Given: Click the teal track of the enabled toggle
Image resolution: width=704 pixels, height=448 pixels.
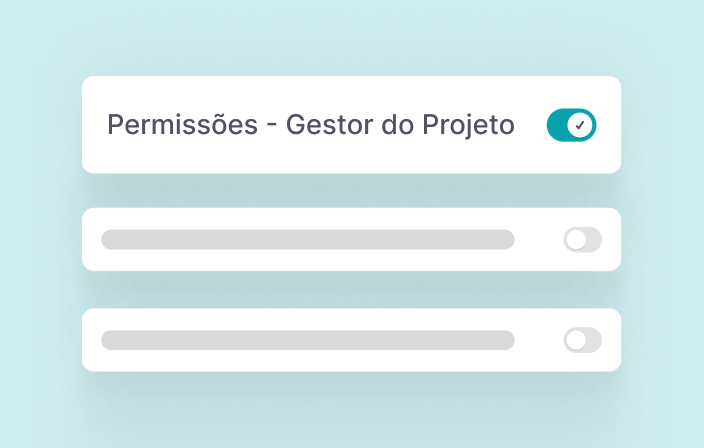Looking at the screenshot, I should 557,125.
